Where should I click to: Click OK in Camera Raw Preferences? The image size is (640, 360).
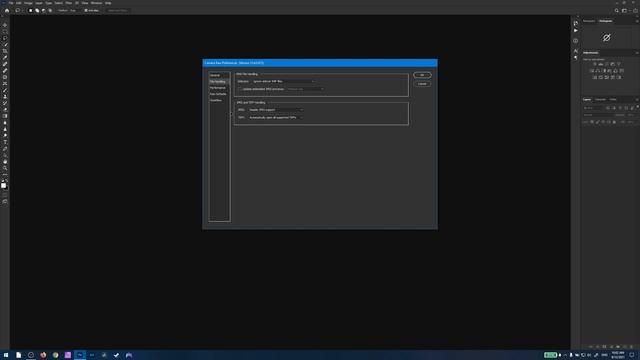422,75
